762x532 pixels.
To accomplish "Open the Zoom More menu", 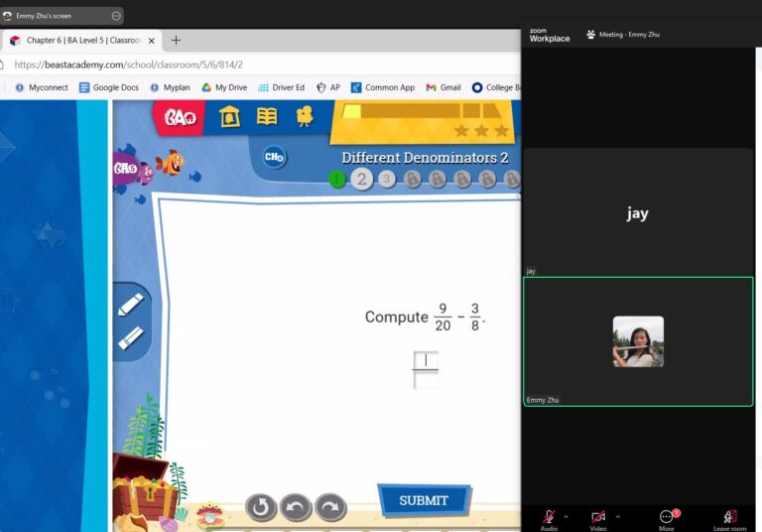I will (667, 519).
